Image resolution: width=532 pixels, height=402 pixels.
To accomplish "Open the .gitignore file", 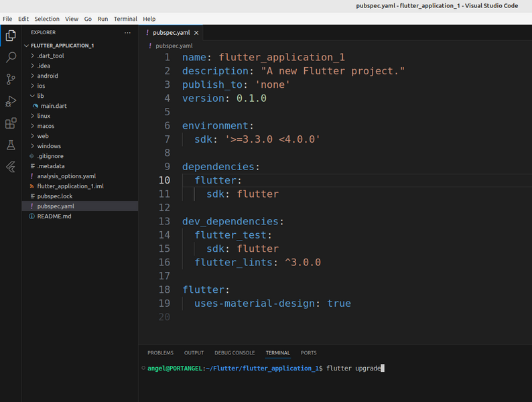I will tap(50, 156).
